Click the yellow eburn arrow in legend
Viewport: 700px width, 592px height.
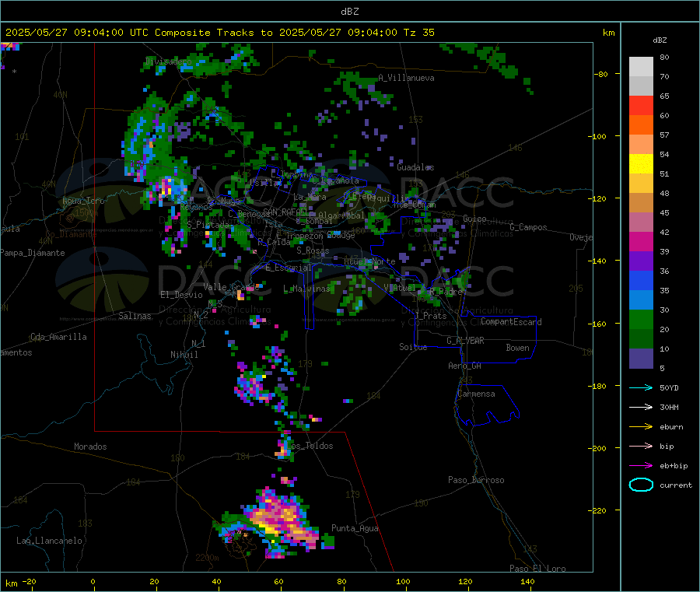[x=641, y=427]
